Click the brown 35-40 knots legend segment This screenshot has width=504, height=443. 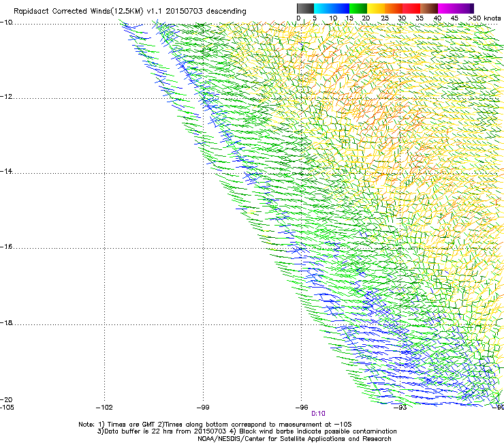tap(429, 8)
